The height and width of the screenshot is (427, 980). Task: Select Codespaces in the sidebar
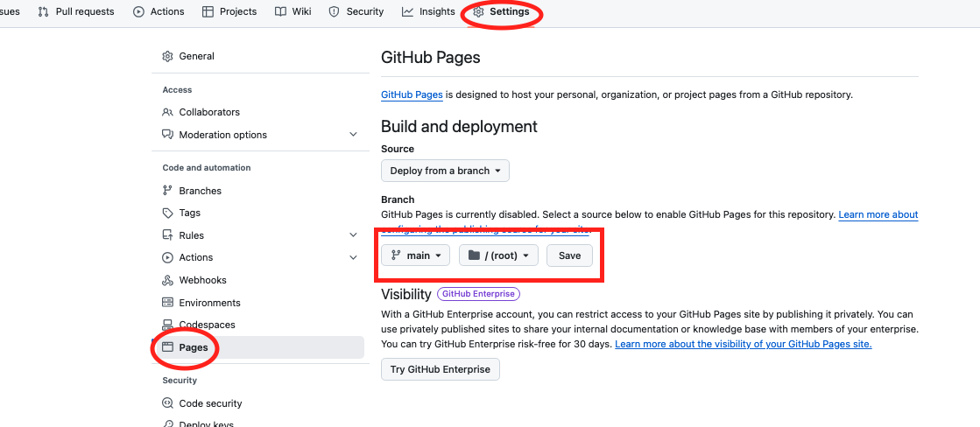207,325
